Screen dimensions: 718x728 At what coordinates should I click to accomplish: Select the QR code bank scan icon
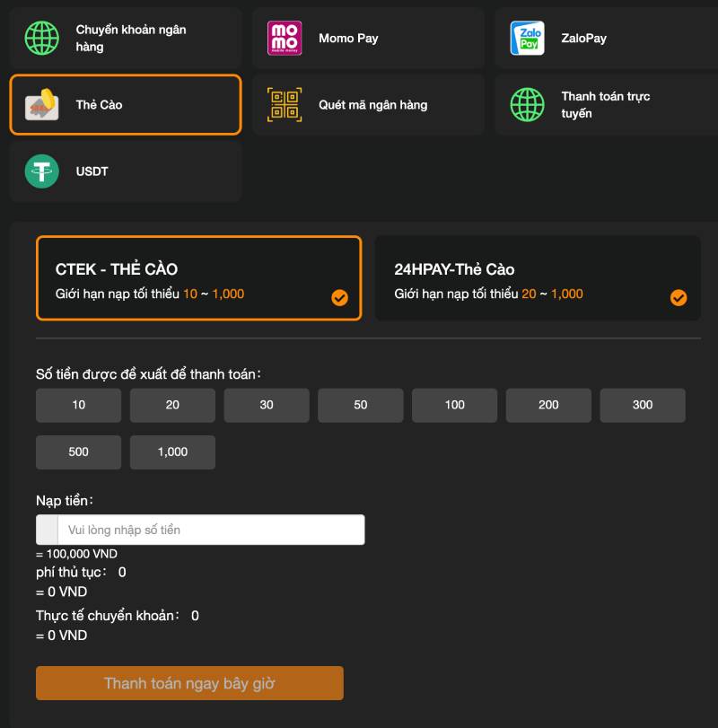click(x=285, y=105)
